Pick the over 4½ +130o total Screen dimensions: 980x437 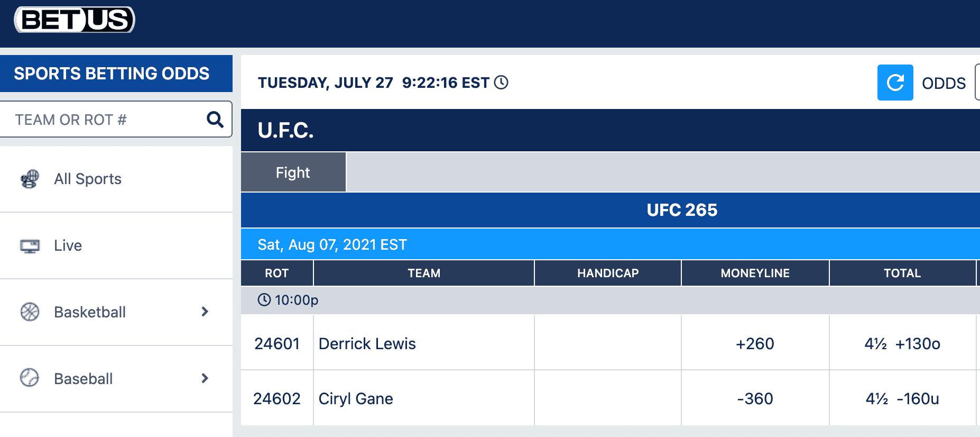point(902,344)
